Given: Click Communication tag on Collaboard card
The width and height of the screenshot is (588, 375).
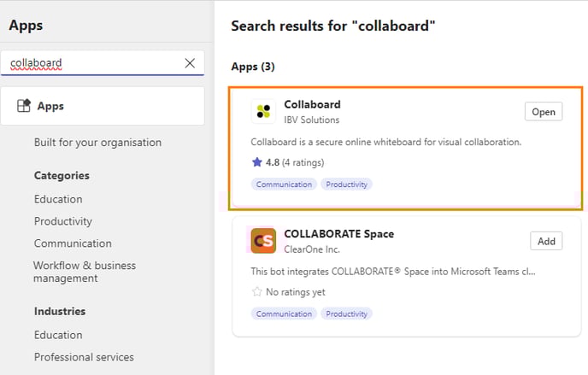Looking at the screenshot, I should pyautogui.click(x=284, y=185).
